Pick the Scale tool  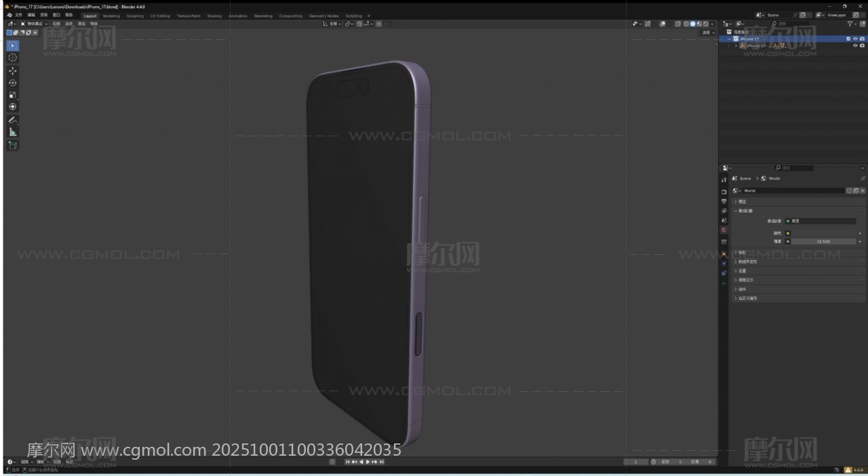(13, 95)
